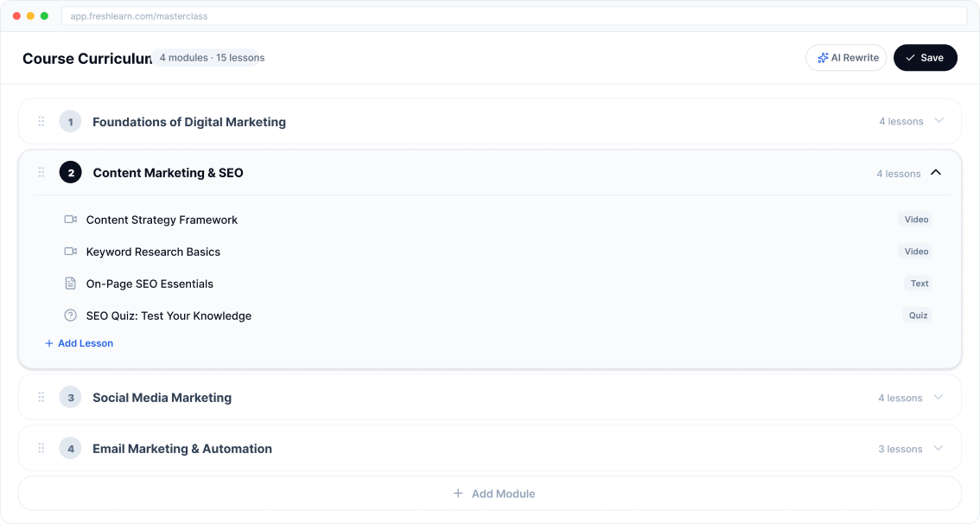
Task: Click the drag handle for Foundations of Digital Marketing
Action: 41,121
